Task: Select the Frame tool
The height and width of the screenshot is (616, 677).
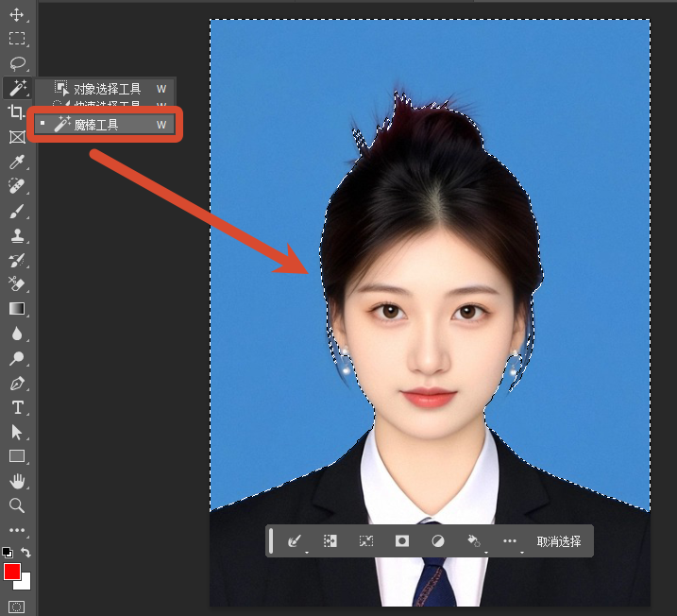Action: (17, 137)
